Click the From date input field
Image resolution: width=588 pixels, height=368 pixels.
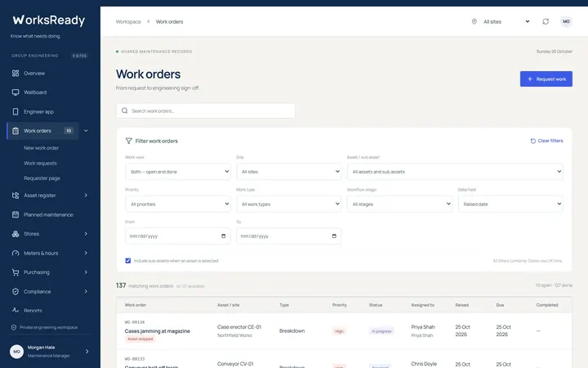point(178,236)
